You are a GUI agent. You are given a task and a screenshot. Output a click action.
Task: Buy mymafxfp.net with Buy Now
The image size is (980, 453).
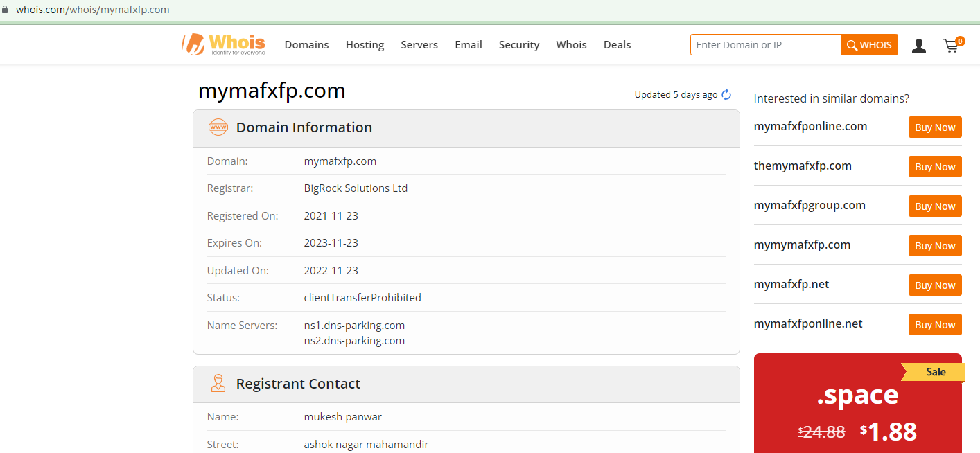(935, 285)
